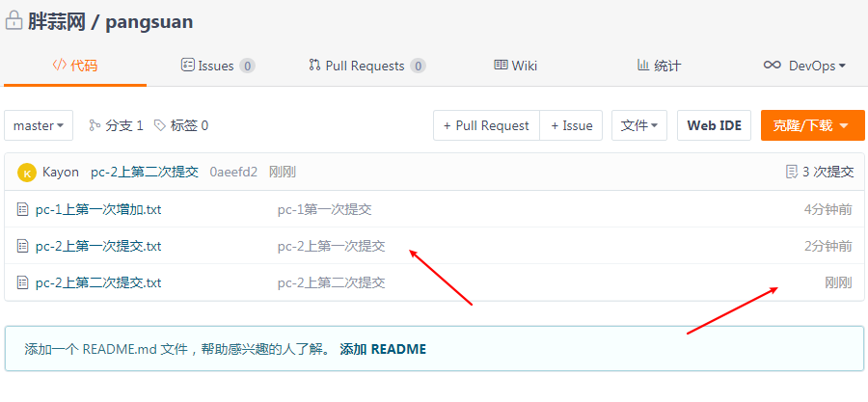868x402 pixels.
Task: Click Kayon's user avatar icon
Action: tap(27, 173)
